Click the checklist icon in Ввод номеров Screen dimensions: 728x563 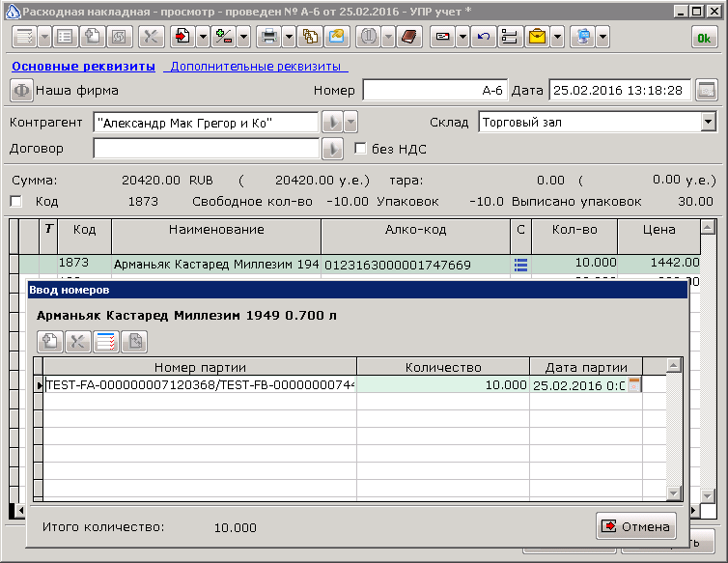[x=106, y=342]
